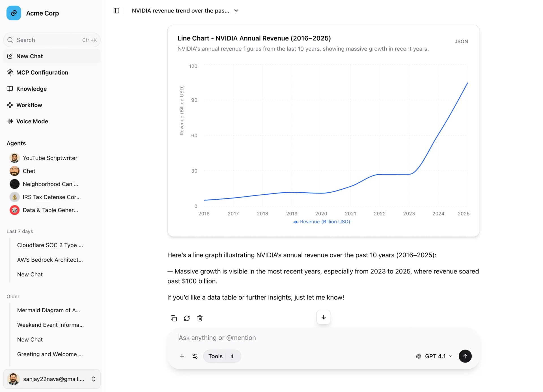The width and height of the screenshot is (543, 392).
Task: Open the account switcher for sanjay22nava@gmail
Action: (52, 379)
